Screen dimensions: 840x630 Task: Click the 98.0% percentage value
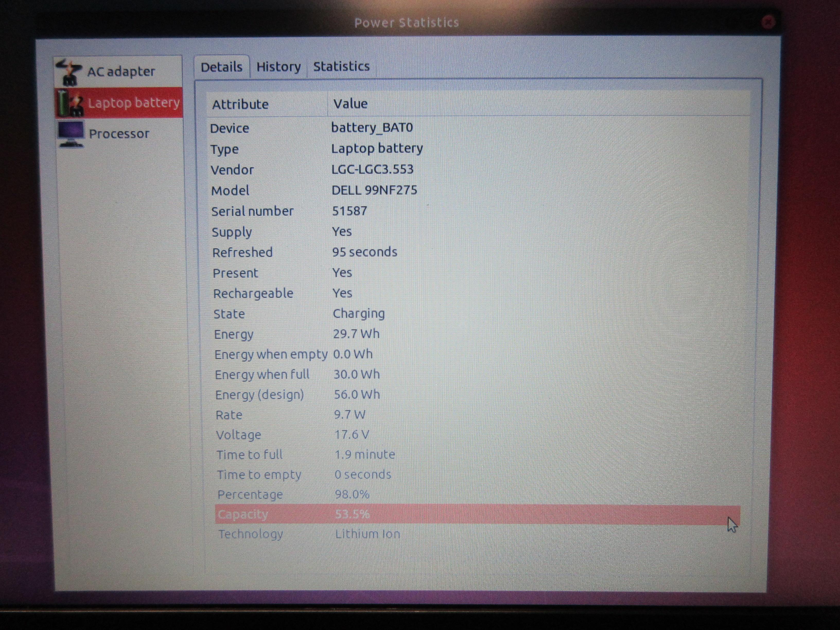352,494
